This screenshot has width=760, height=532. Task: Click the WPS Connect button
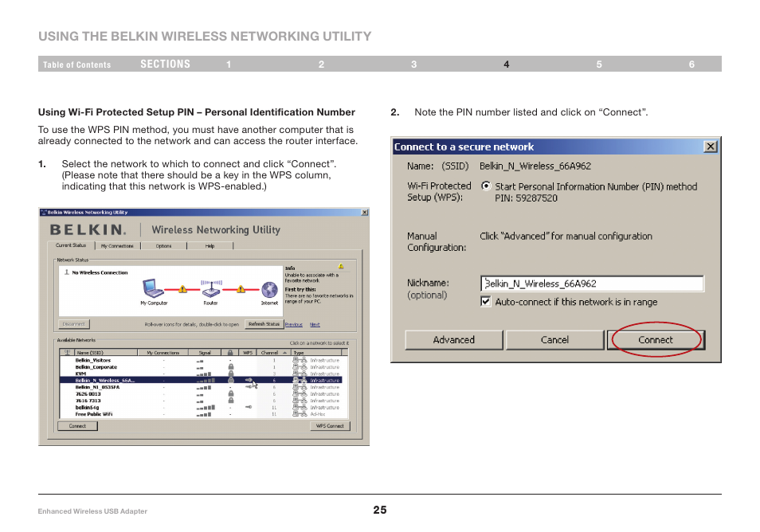click(330, 426)
